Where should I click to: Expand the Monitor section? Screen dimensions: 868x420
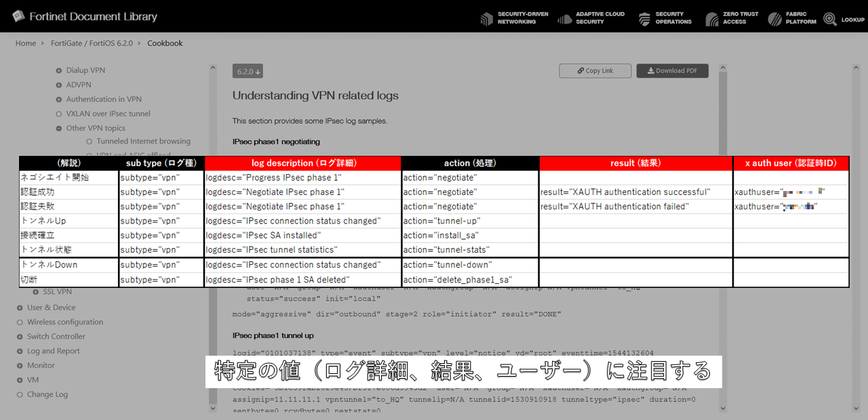click(x=20, y=366)
